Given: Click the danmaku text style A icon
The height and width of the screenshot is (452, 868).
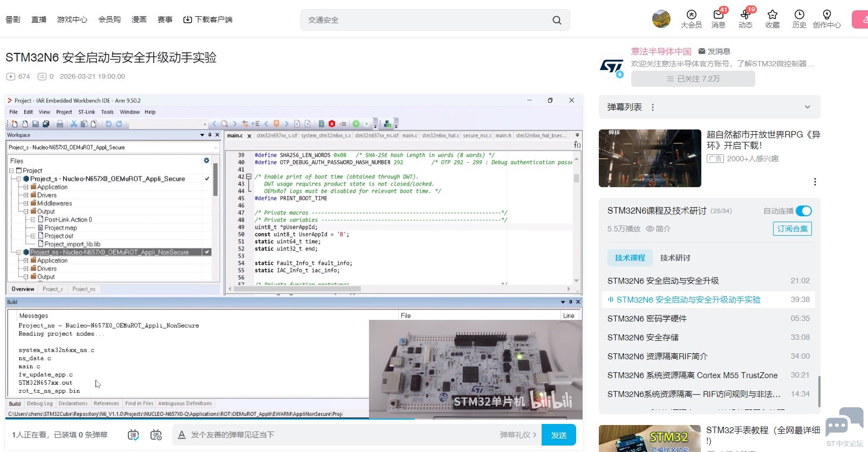Looking at the screenshot, I should click(182, 435).
